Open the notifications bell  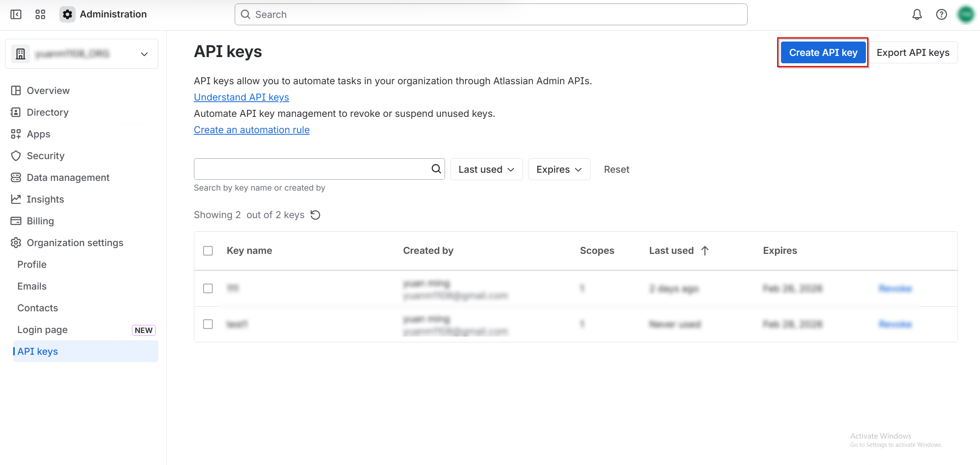pyautogui.click(x=917, y=14)
